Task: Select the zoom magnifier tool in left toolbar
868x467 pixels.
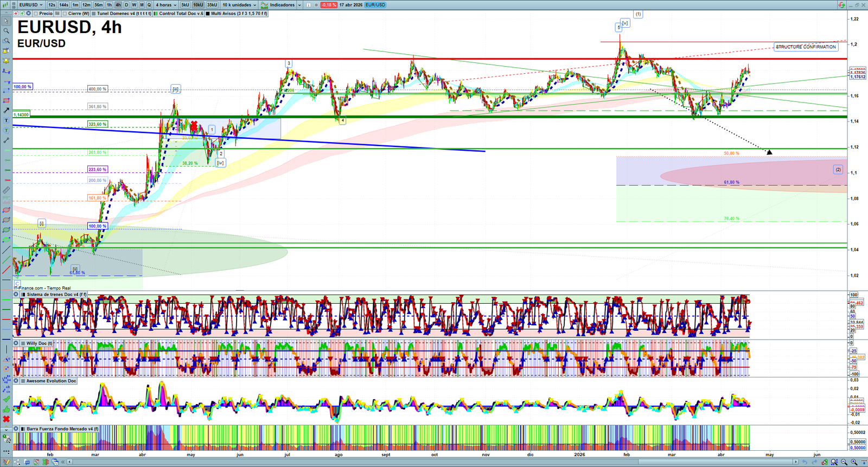Action: [6, 31]
